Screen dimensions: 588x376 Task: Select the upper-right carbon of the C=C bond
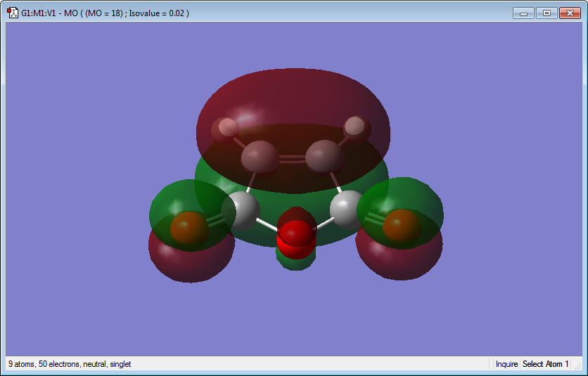[x=324, y=156]
